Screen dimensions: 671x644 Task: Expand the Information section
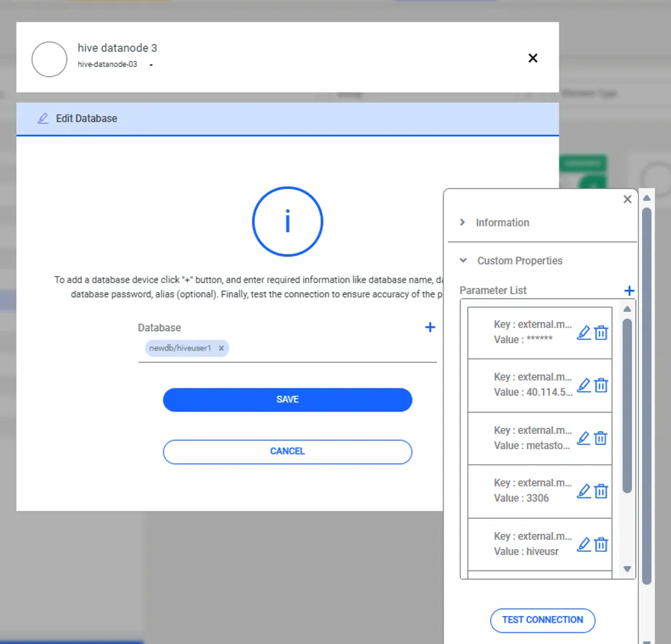click(462, 222)
